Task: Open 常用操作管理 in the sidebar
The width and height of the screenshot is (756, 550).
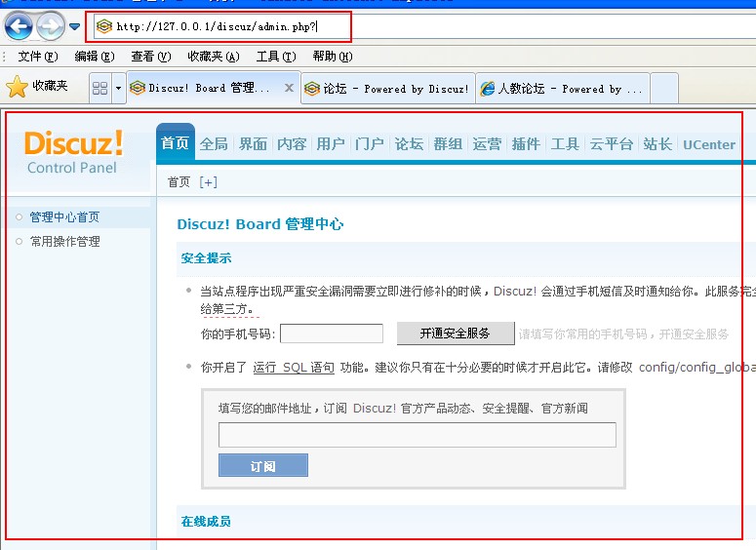Action: (65, 242)
